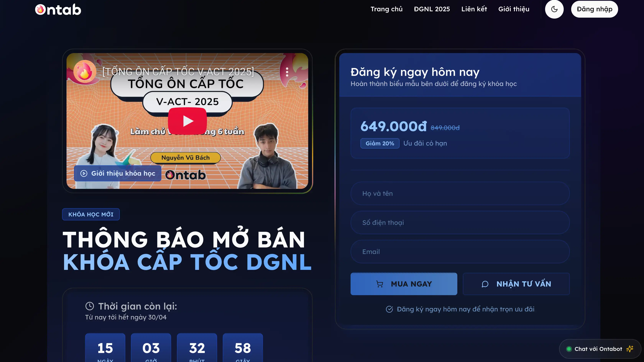Open the Giới thiệu page

(514, 9)
